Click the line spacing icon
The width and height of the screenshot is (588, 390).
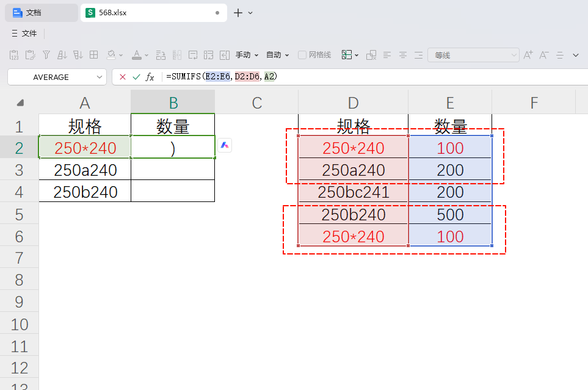point(560,55)
